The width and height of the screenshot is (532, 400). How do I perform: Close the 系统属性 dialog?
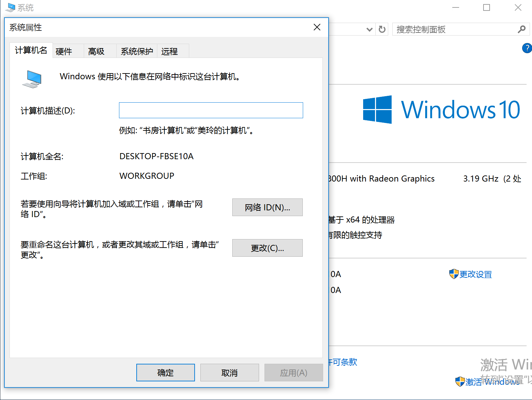[317, 27]
